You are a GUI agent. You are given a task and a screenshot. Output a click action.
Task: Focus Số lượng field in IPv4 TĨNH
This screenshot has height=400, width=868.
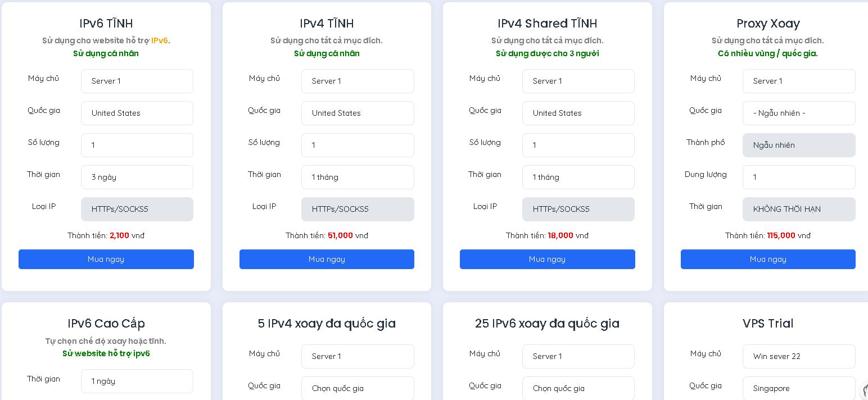[x=358, y=145]
